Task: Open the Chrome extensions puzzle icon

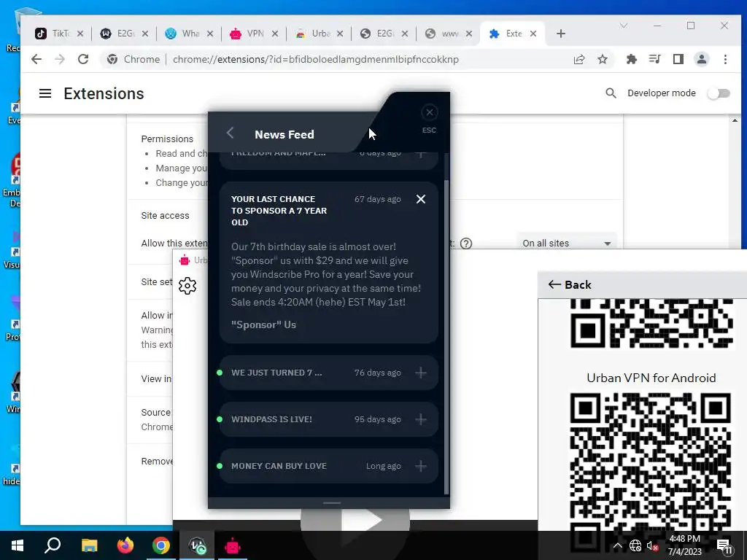Action: [631, 59]
